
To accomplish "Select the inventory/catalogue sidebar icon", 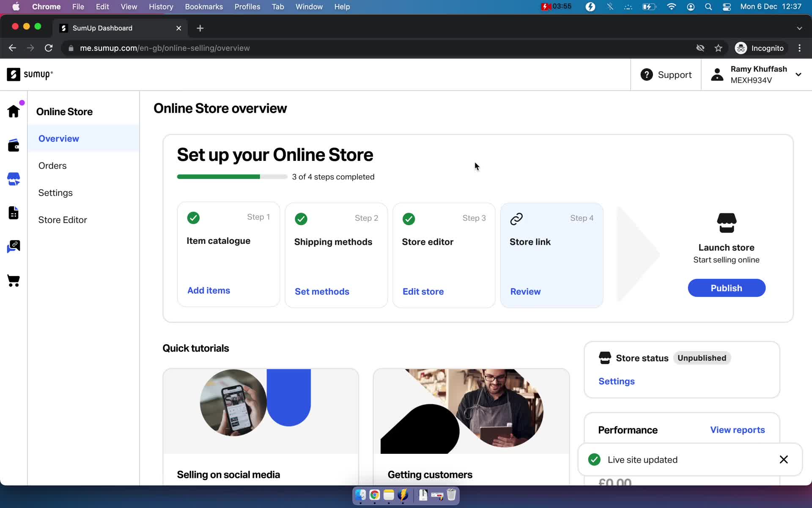I will coord(14,212).
